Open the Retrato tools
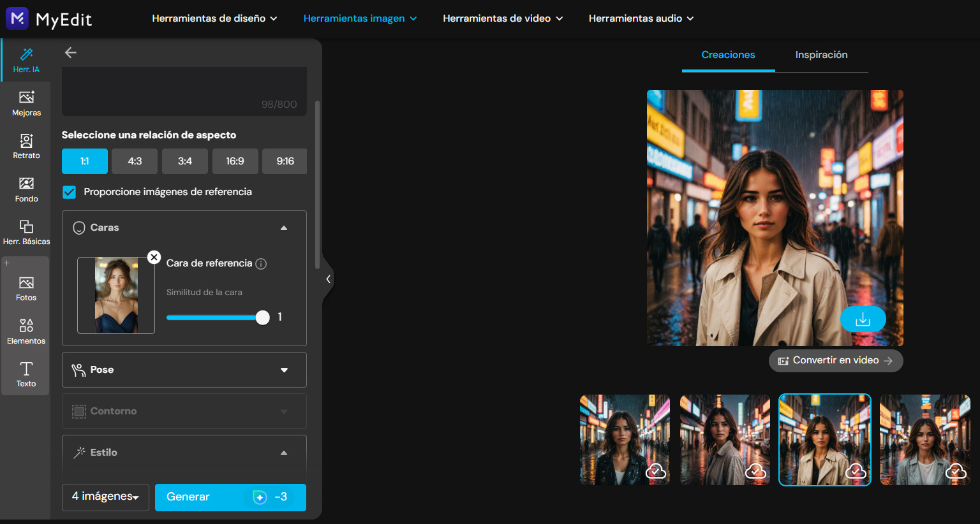 click(26, 146)
